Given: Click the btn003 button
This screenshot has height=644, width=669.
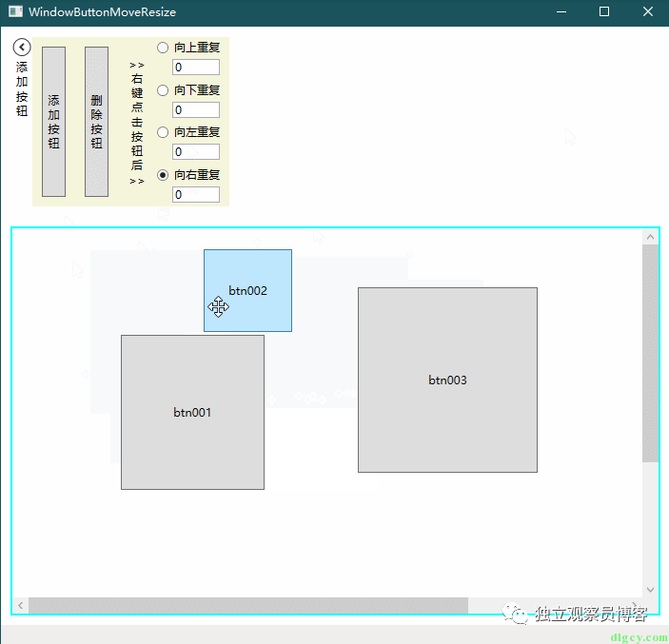Looking at the screenshot, I should 447,380.
